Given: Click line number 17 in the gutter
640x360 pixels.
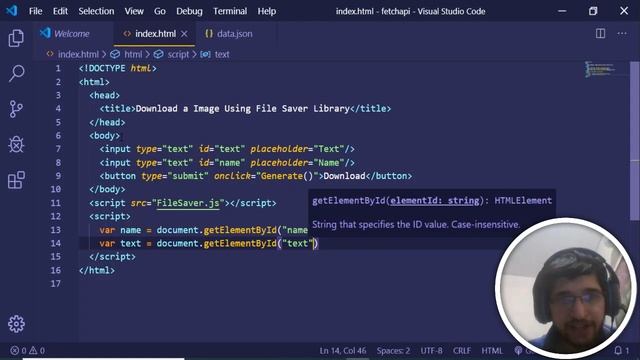Looking at the screenshot, I should tap(56, 284).
